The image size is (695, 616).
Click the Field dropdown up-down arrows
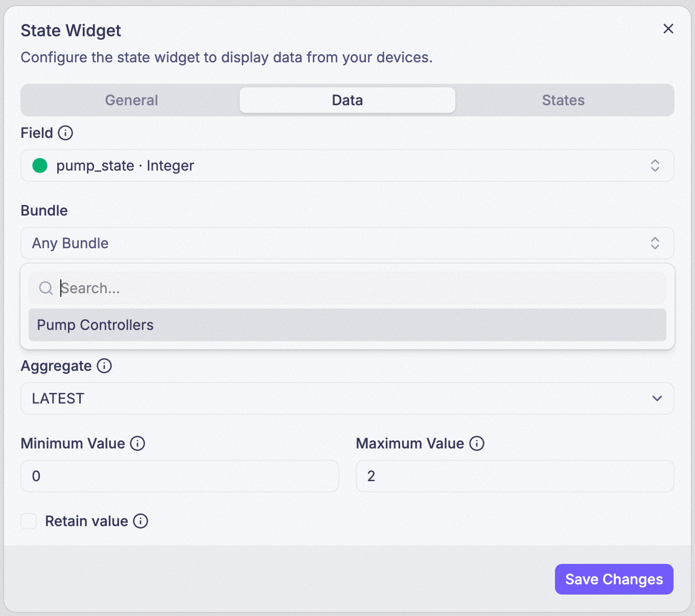655,165
